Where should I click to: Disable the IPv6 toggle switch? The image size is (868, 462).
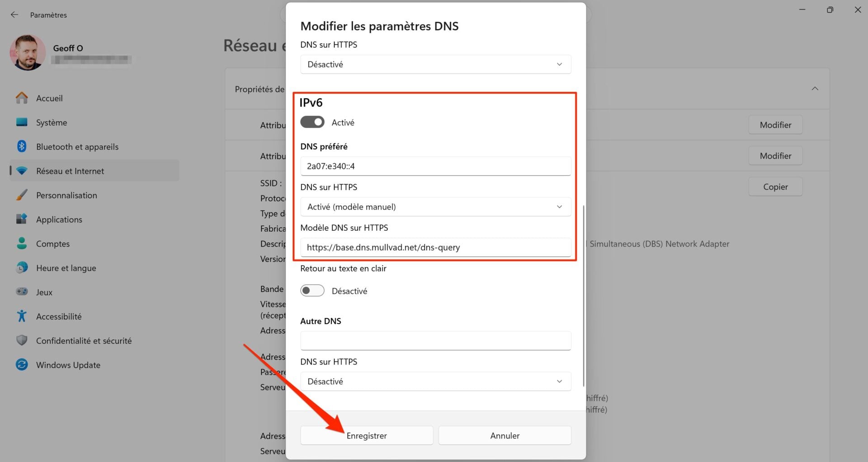click(312, 122)
